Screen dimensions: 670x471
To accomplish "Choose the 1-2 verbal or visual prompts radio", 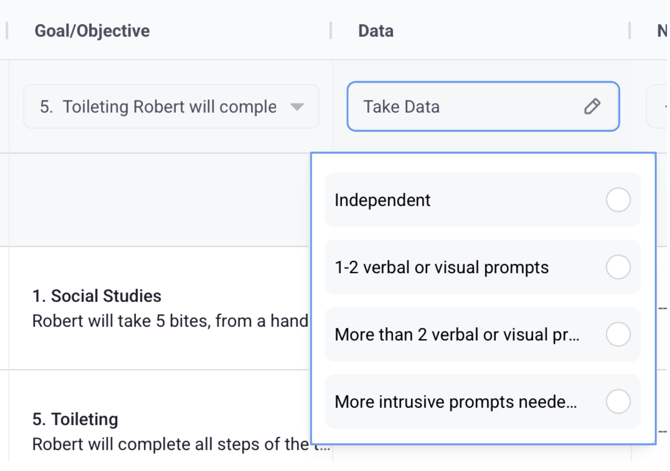I will tap(618, 267).
